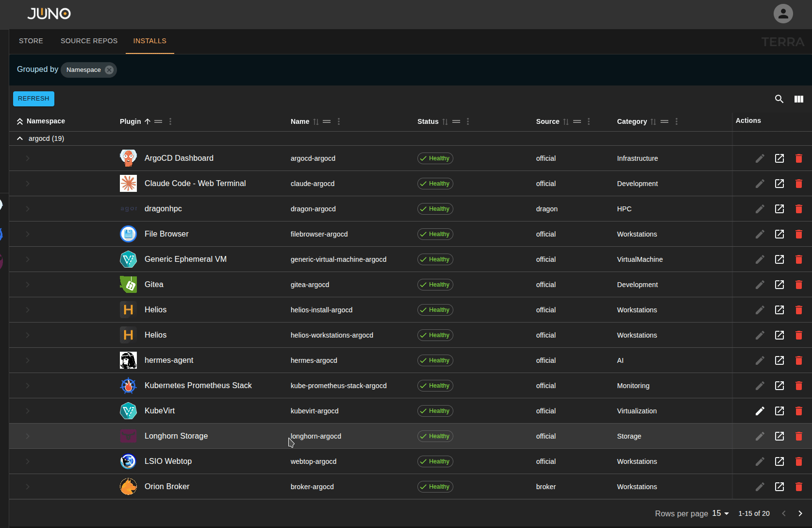Click the Healthy status of Helios helios-install-argocd
The height and width of the screenshot is (528, 812).
[x=435, y=310]
